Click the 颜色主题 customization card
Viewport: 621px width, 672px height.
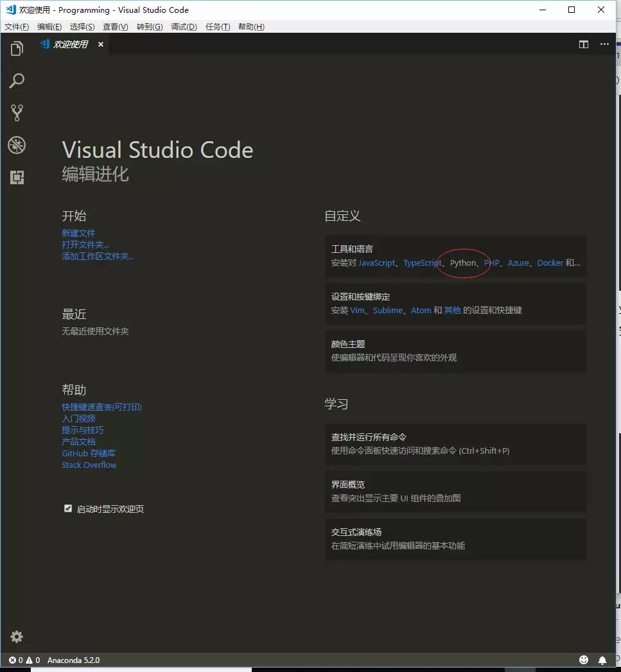(455, 350)
